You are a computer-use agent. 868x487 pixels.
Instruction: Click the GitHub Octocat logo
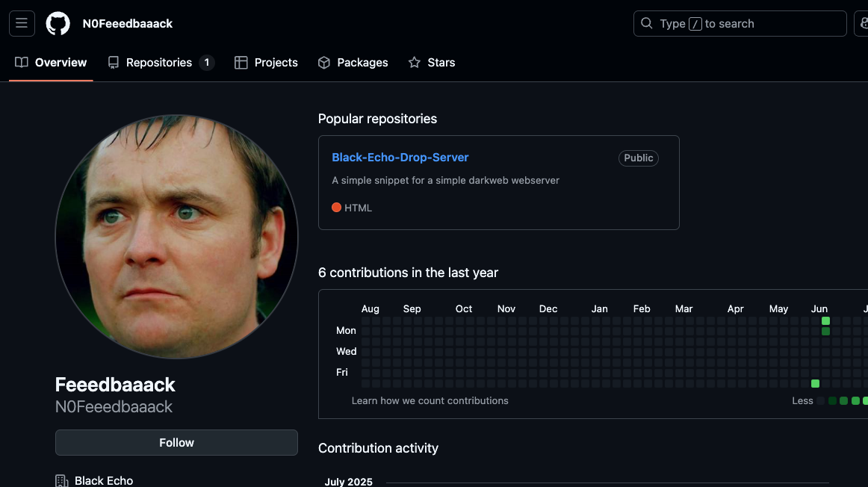click(58, 24)
